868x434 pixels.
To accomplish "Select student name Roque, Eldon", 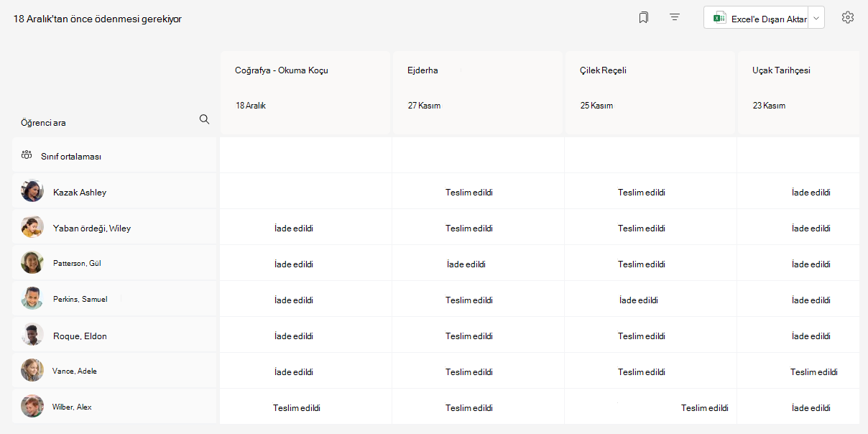I will (80, 336).
